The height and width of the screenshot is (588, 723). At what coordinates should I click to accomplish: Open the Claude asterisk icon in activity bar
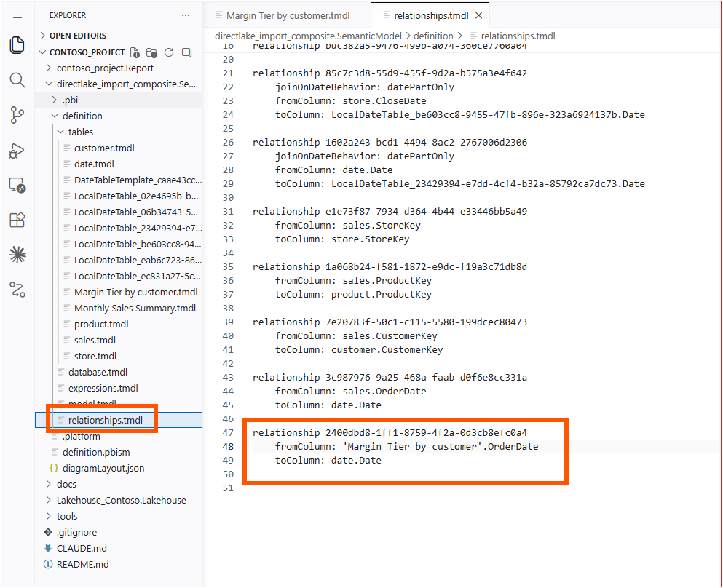pyautogui.click(x=17, y=255)
